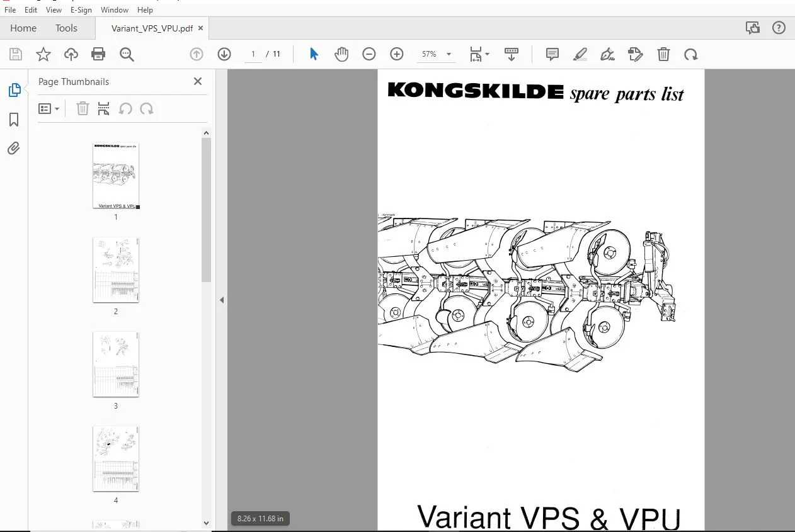The image size is (795, 532).
Task: Open Attachments paperclip panel
Action: (14, 149)
